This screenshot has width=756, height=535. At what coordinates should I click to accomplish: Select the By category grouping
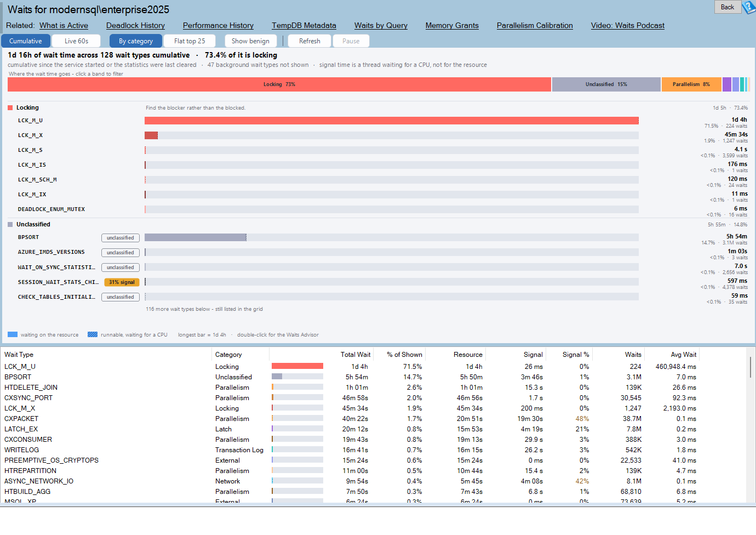point(136,41)
